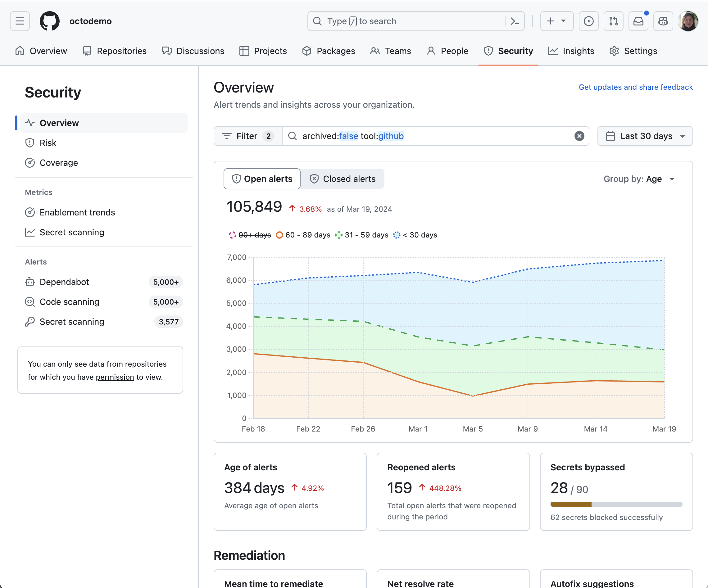Open the Last 30 days date dropdown

(645, 136)
